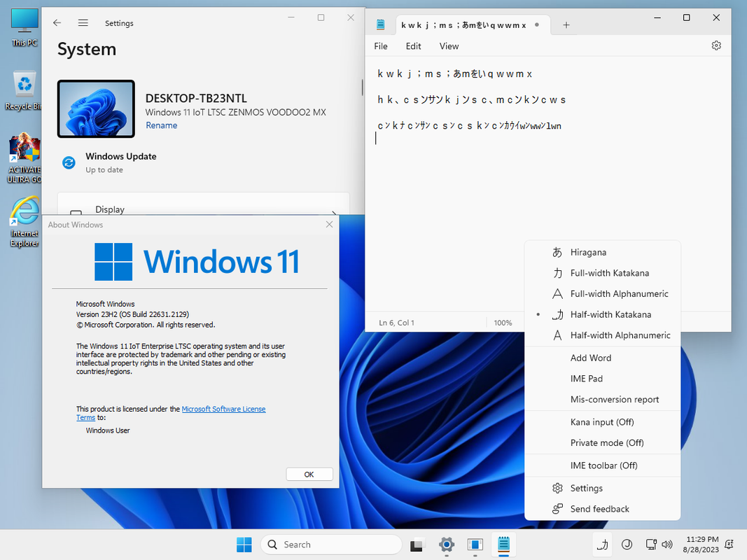The width and height of the screenshot is (747, 560).
Task: Toggle Kana input (Off)
Action: coord(602,422)
